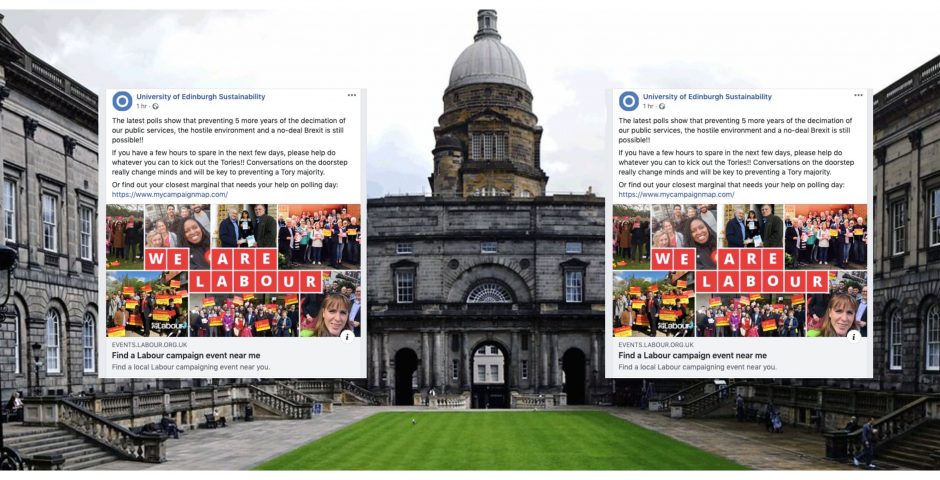Open 'Find a Labour campaign event' right post

[692, 355]
